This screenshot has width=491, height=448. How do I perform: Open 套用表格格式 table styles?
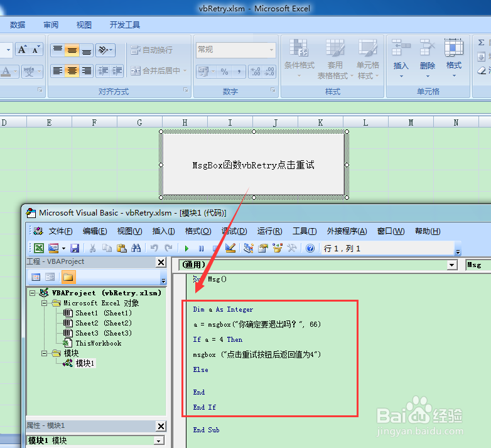click(335, 59)
